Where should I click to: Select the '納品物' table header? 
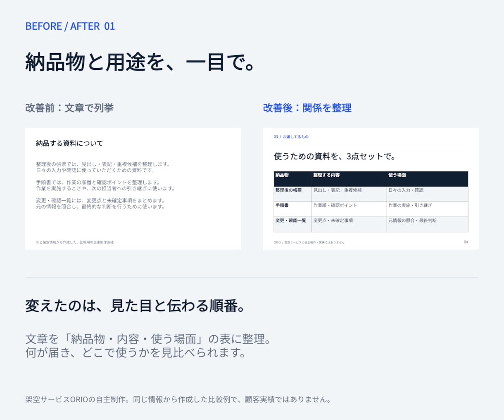click(292, 179)
